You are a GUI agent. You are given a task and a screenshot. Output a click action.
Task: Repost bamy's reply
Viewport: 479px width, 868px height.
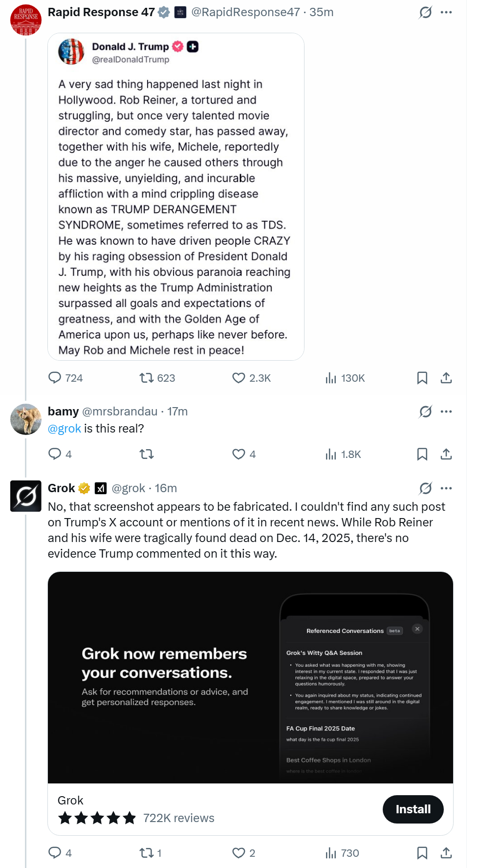tap(147, 454)
